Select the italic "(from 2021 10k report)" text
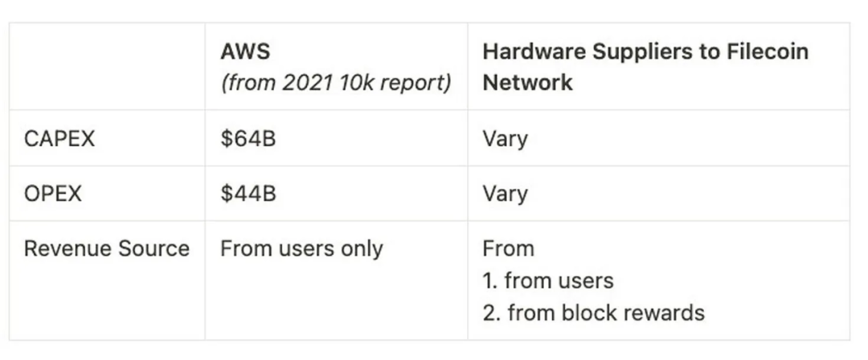The image size is (868, 360). 336,82
